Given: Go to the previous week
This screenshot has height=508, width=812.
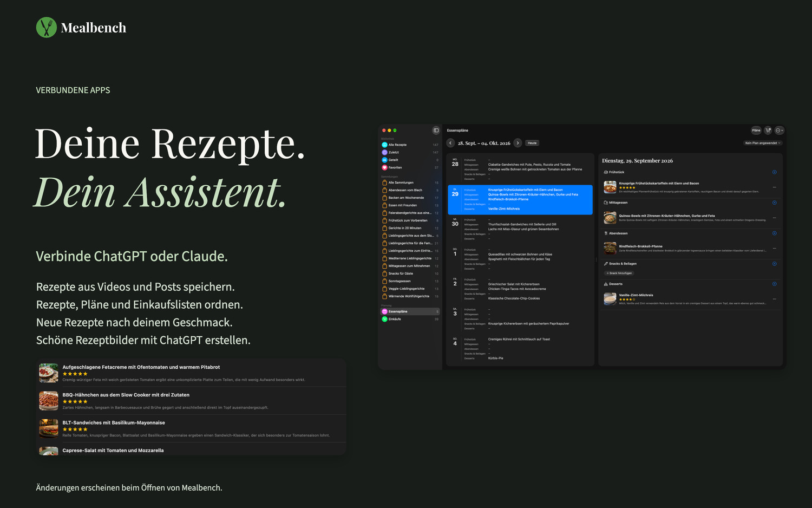Looking at the screenshot, I should [x=450, y=143].
